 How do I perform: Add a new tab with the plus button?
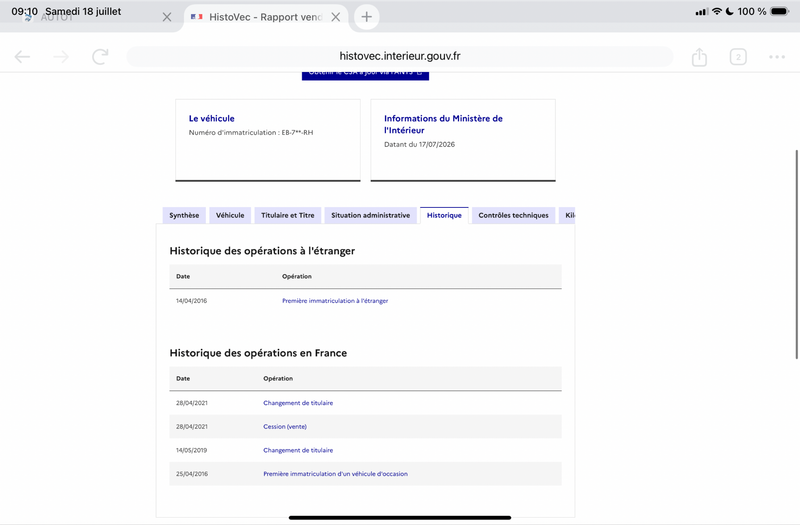pos(366,17)
